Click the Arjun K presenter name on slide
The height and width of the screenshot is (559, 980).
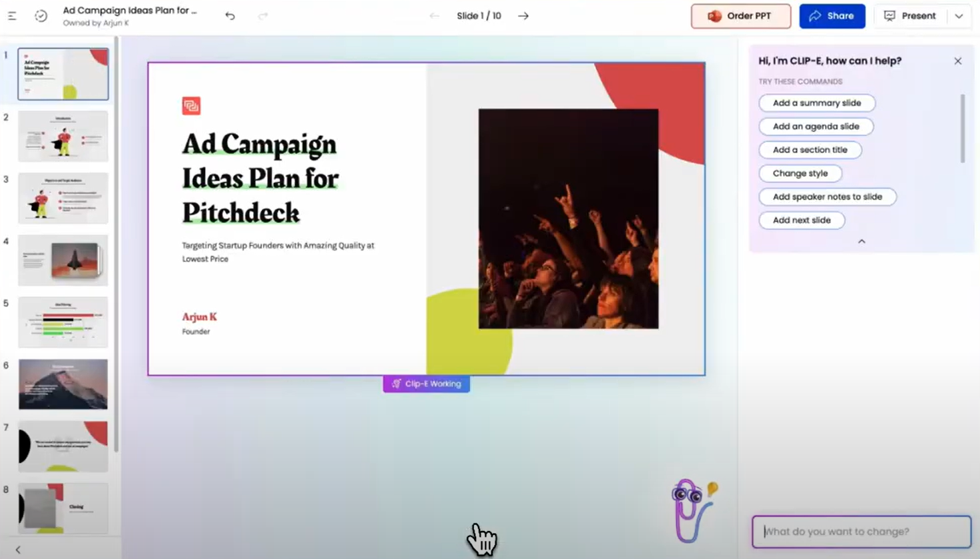pyautogui.click(x=200, y=317)
